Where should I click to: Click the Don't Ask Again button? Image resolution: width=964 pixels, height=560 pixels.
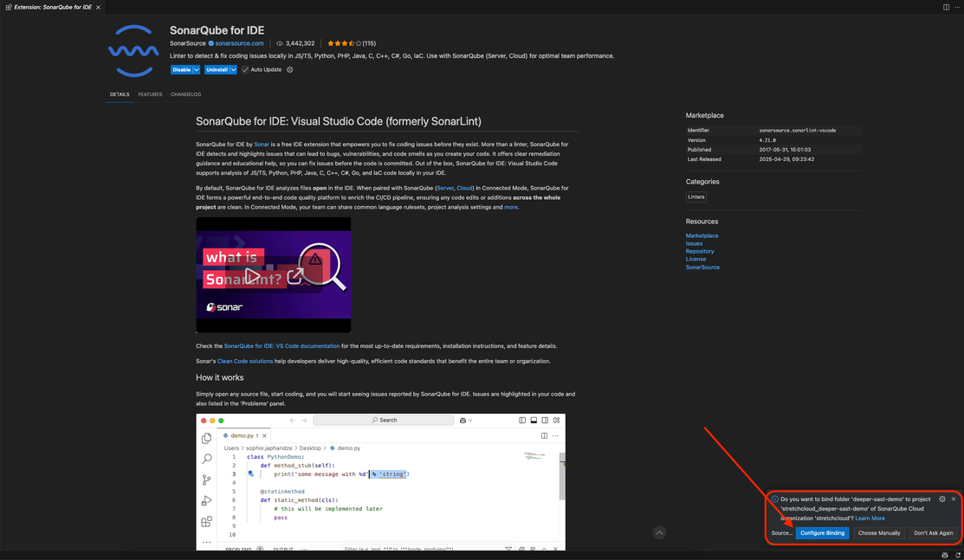pos(933,532)
